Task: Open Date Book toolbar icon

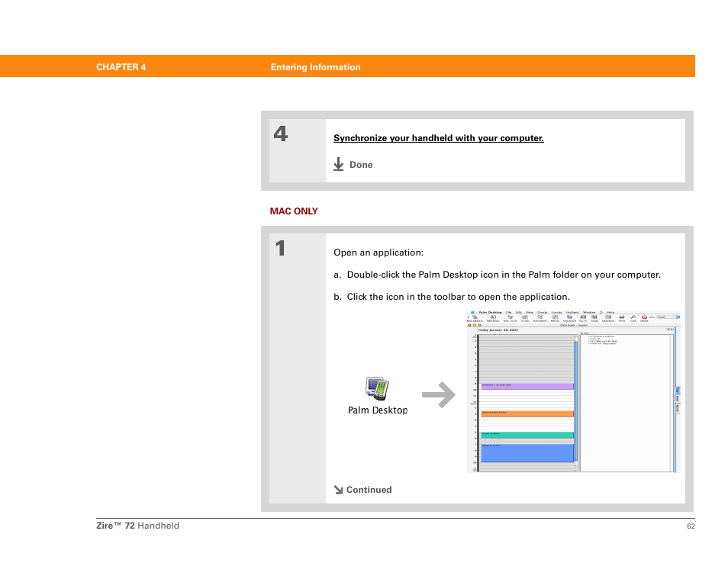Action: 608,317
